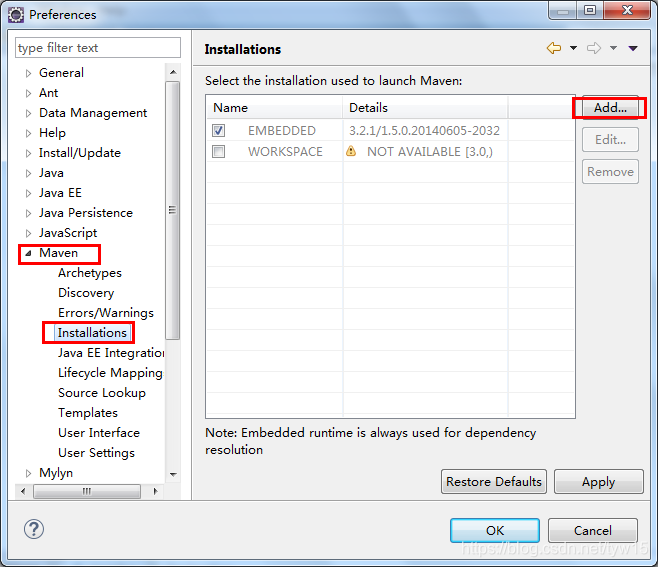Screen dimensions: 658x567
Task: Expand the Java preferences node
Action: [28, 173]
